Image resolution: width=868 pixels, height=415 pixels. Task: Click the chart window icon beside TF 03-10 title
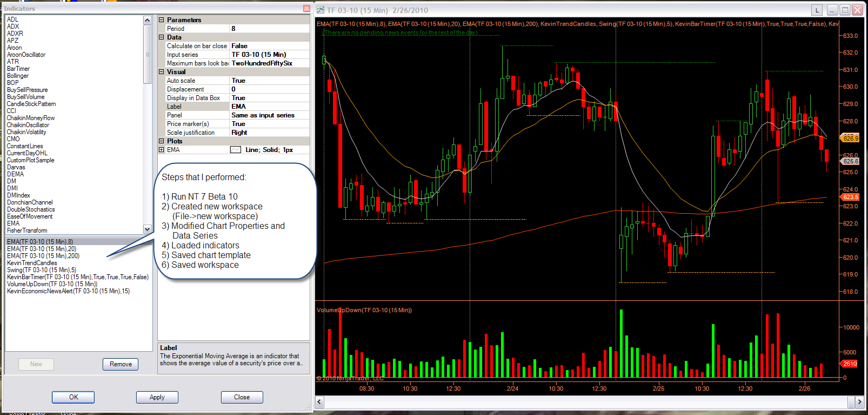[x=321, y=10]
